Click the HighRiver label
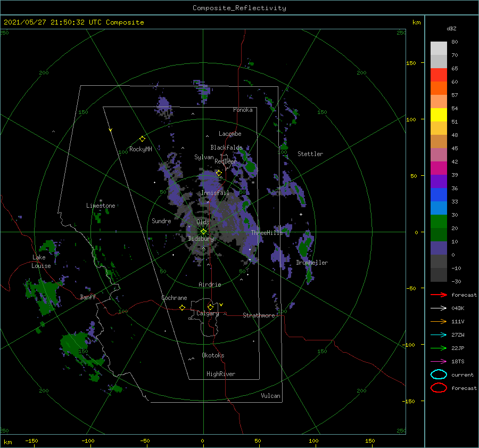 point(221,374)
